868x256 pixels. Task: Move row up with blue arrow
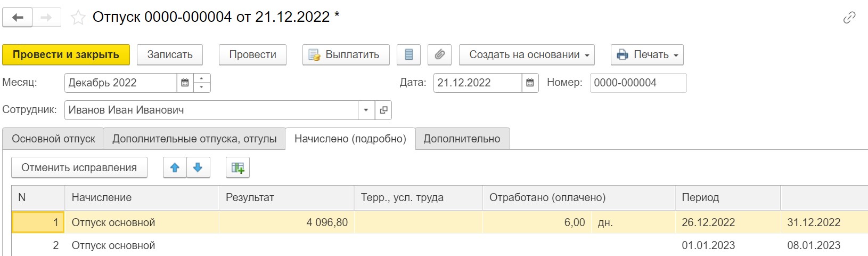175,167
